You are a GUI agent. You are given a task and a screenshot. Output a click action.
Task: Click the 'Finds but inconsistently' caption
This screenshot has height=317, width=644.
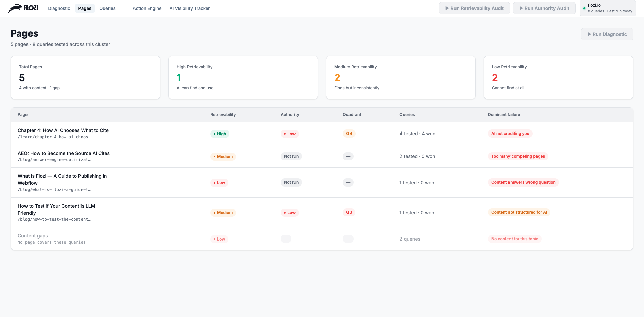[357, 88]
